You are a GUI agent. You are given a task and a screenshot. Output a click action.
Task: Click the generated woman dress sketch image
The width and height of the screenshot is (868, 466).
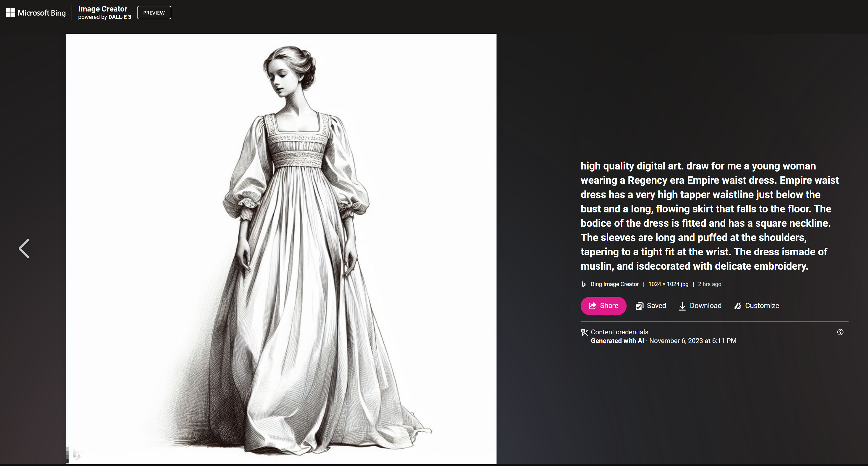click(281, 249)
